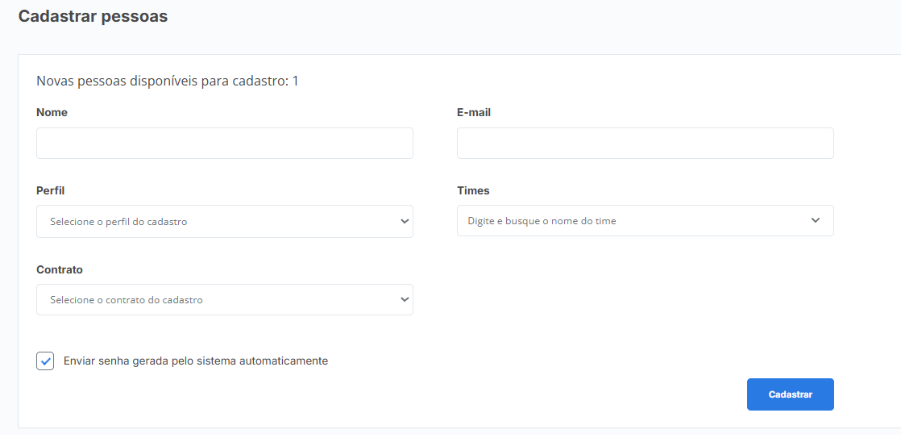Click the chevron arrow in the Times field
Screen dimensions: 901x435
815,220
